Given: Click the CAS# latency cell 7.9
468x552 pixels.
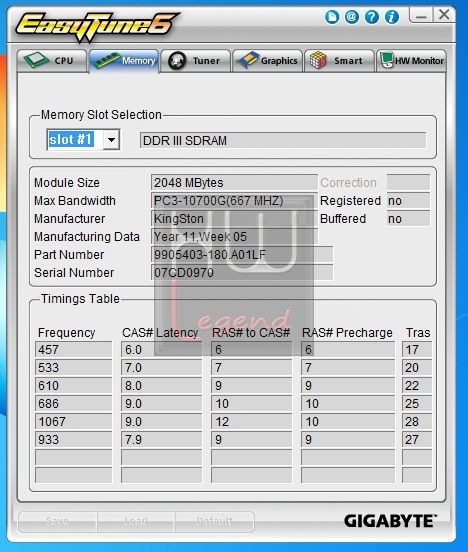Looking at the screenshot, I should click(162, 439).
